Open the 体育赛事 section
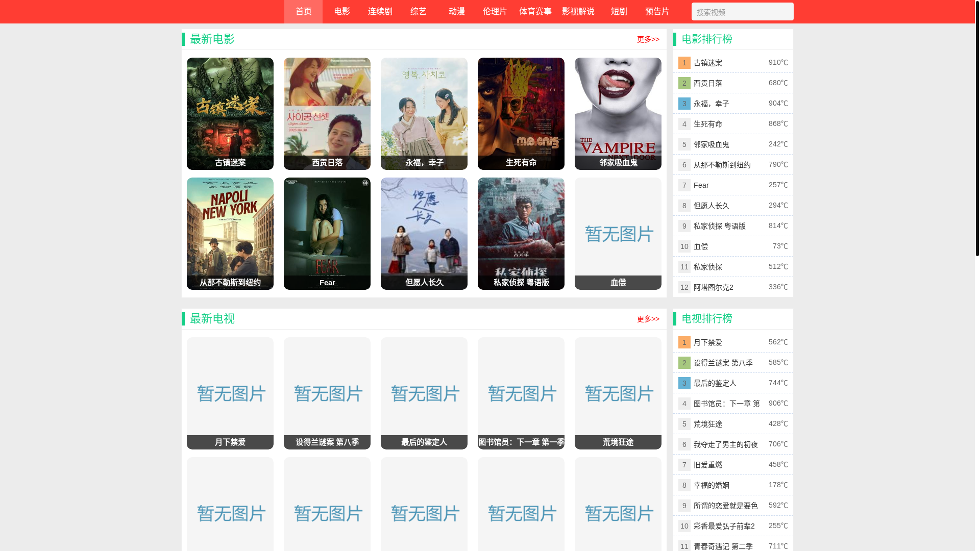The width and height of the screenshot is (980, 551). (x=535, y=12)
